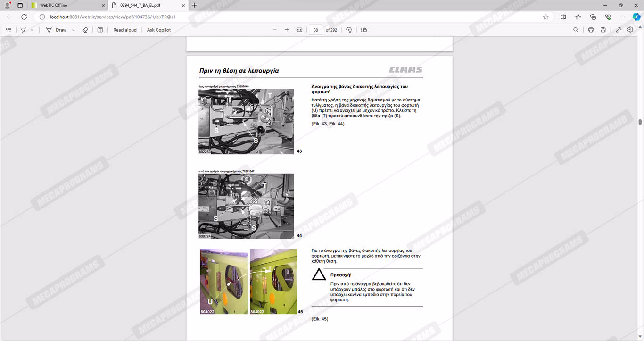The width and height of the screenshot is (644, 341).
Task: Rotate the PDF page
Action: (349, 30)
